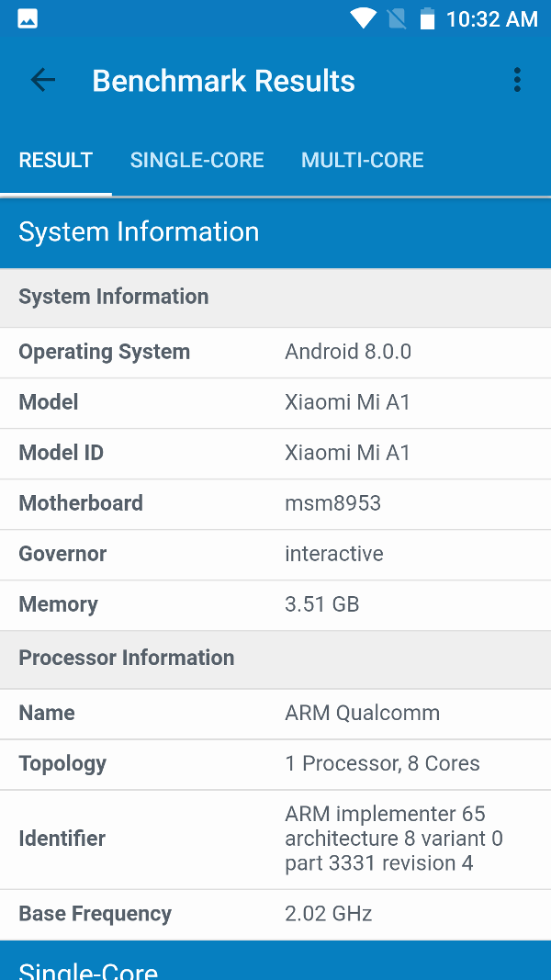
Task: Select the RESULT tab
Action: pos(56,160)
